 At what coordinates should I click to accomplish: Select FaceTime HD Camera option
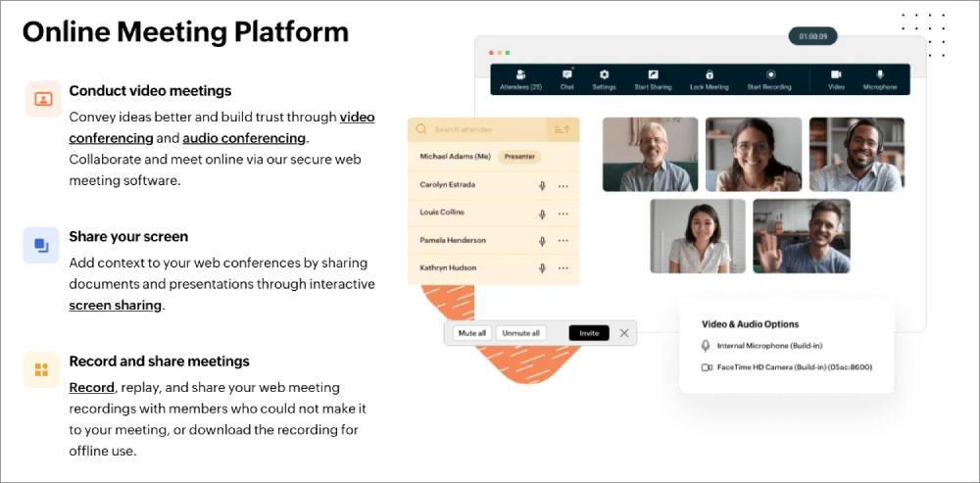tap(795, 367)
